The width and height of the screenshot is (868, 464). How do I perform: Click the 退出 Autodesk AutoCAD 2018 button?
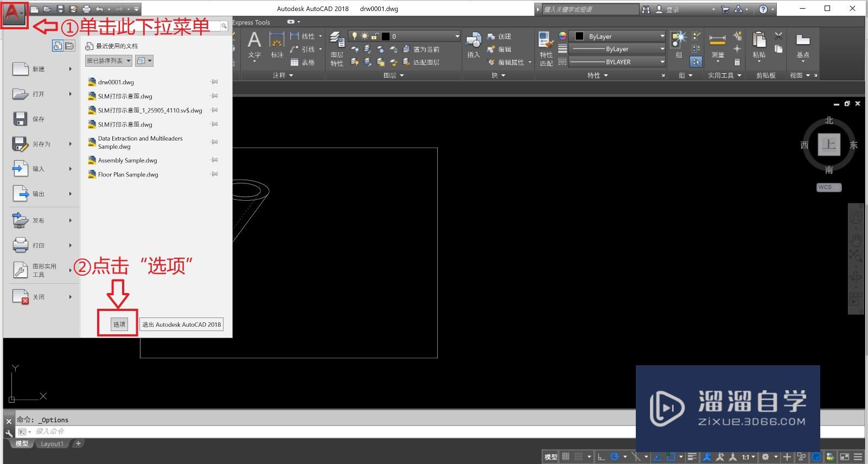[181, 324]
